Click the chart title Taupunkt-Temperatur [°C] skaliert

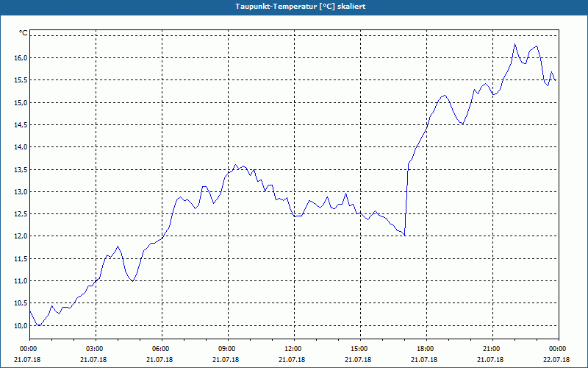pos(301,7)
